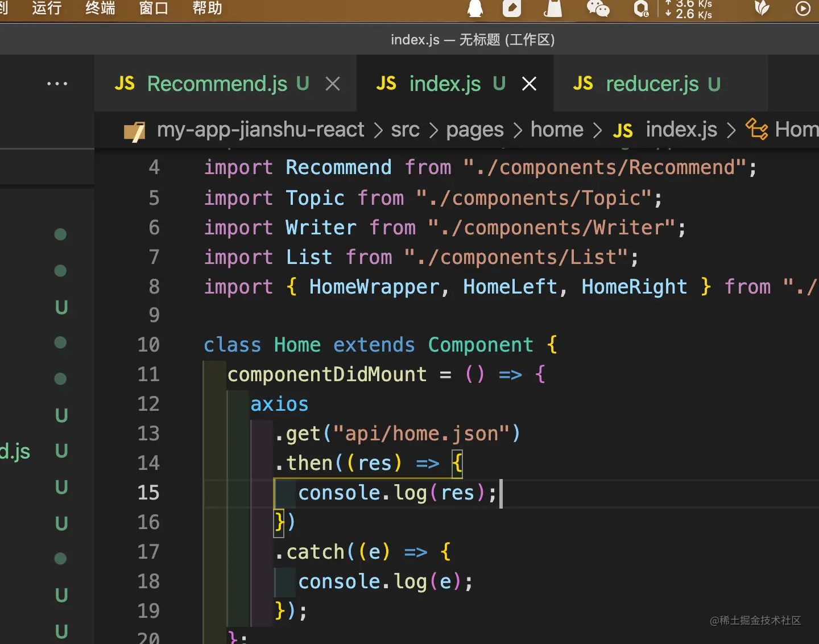The width and height of the screenshot is (819, 644).
Task: Click the "api/home.json" string
Action: [x=422, y=434]
